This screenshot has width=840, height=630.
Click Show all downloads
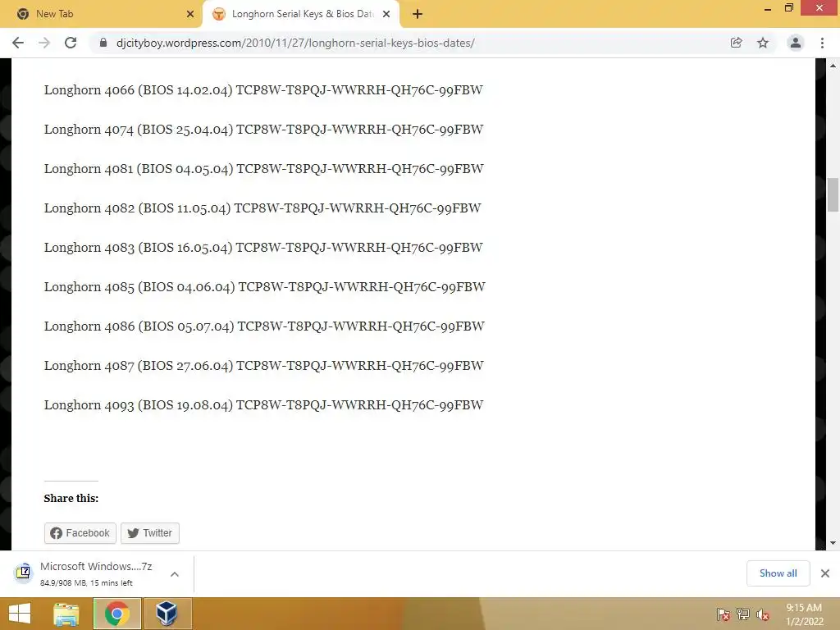[778, 573]
